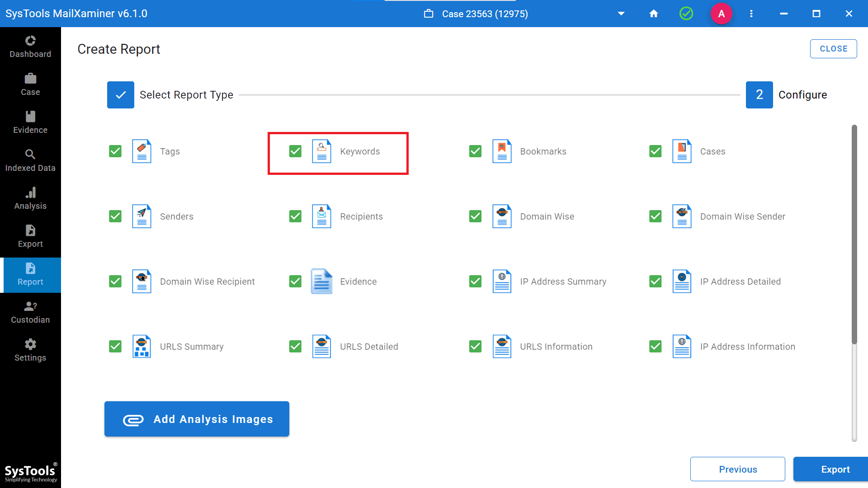Image resolution: width=868 pixels, height=488 pixels.
Task: Uncheck the URLS Detailed checkbox
Action: (x=295, y=346)
